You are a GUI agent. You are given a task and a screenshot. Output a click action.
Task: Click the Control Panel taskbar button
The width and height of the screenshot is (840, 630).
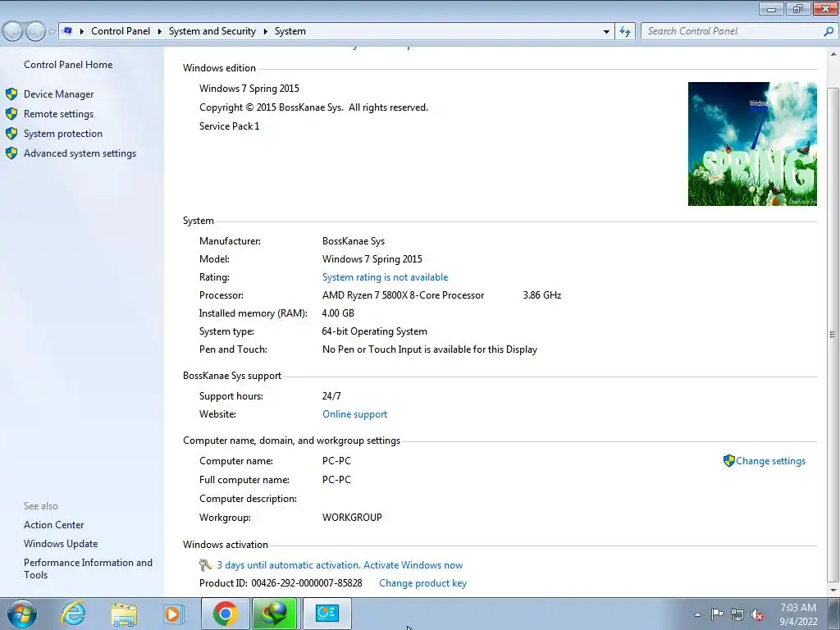click(x=326, y=614)
